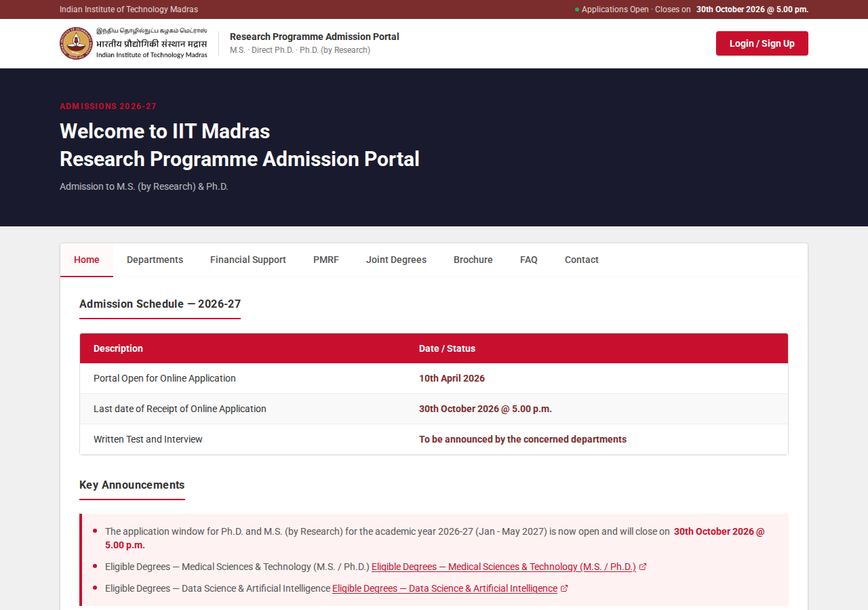The height and width of the screenshot is (610, 868).
Task: Click the IIT Madras circular logo emblem
Action: pos(76,43)
